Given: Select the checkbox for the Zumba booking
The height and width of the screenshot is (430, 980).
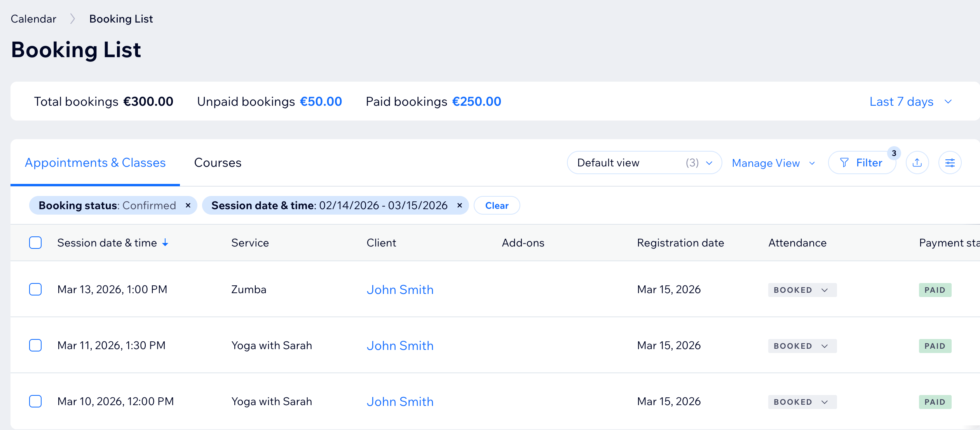Looking at the screenshot, I should tap(35, 289).
